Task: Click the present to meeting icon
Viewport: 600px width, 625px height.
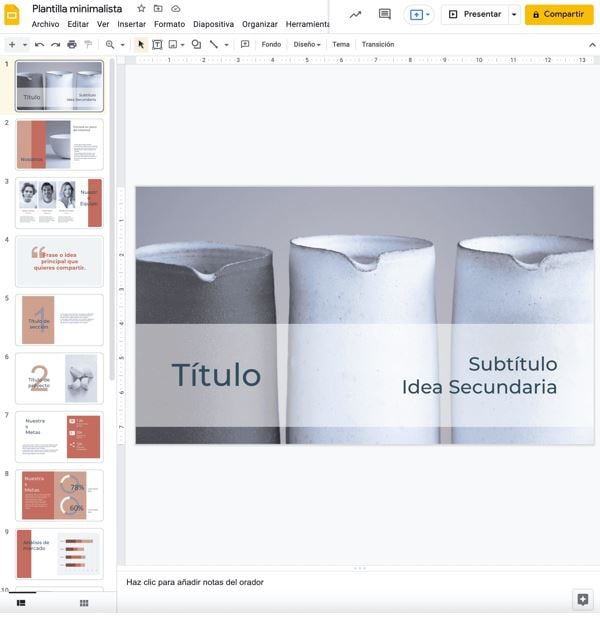Action: [x=416, y=15]
